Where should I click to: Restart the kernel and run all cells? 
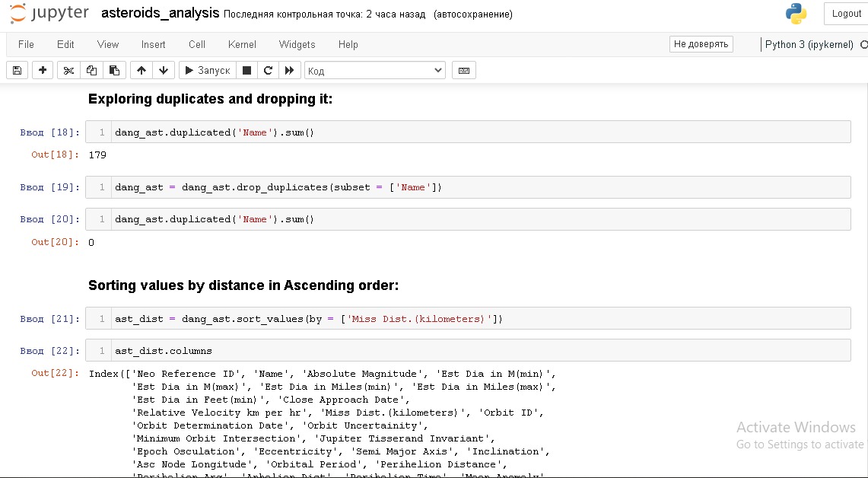click(x=290, y=70)
